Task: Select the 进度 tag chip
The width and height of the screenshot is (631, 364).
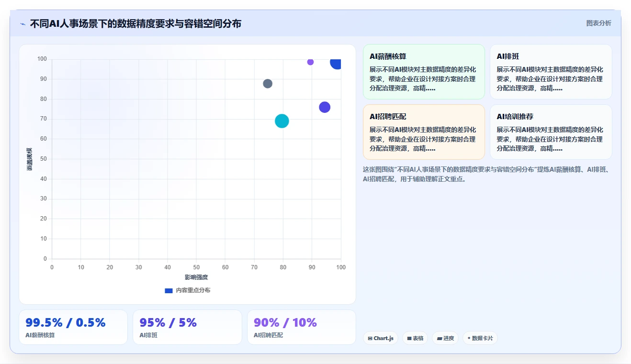Action: 445,338
